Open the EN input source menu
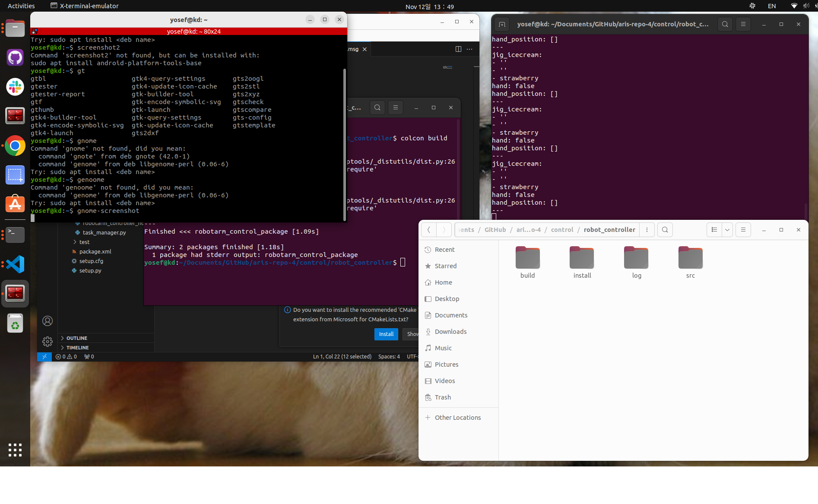The image size is (818, 504). click(x=772, y=6)
